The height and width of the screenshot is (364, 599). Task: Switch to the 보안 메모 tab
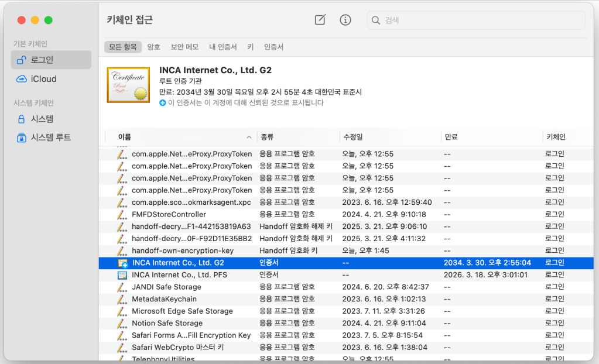(x=184, y=47)
